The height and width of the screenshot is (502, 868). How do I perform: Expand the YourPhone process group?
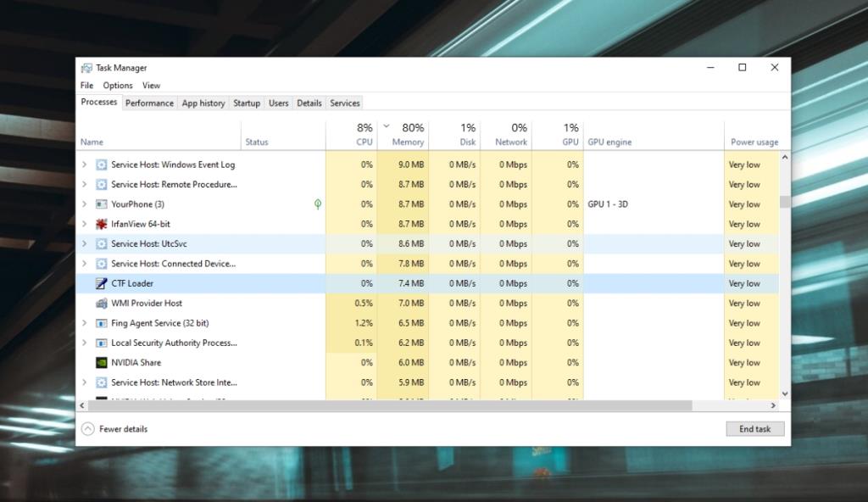(x=84, y=204)
